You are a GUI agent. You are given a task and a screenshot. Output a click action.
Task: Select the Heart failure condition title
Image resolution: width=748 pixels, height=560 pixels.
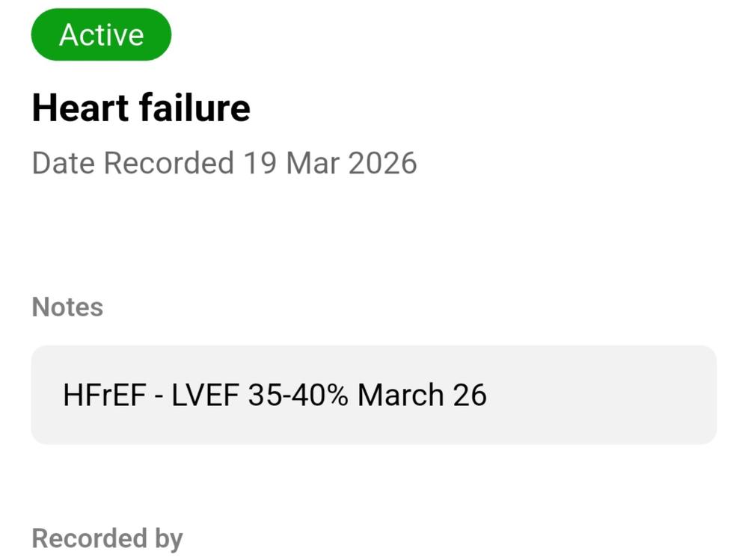(x=141, y=108)
